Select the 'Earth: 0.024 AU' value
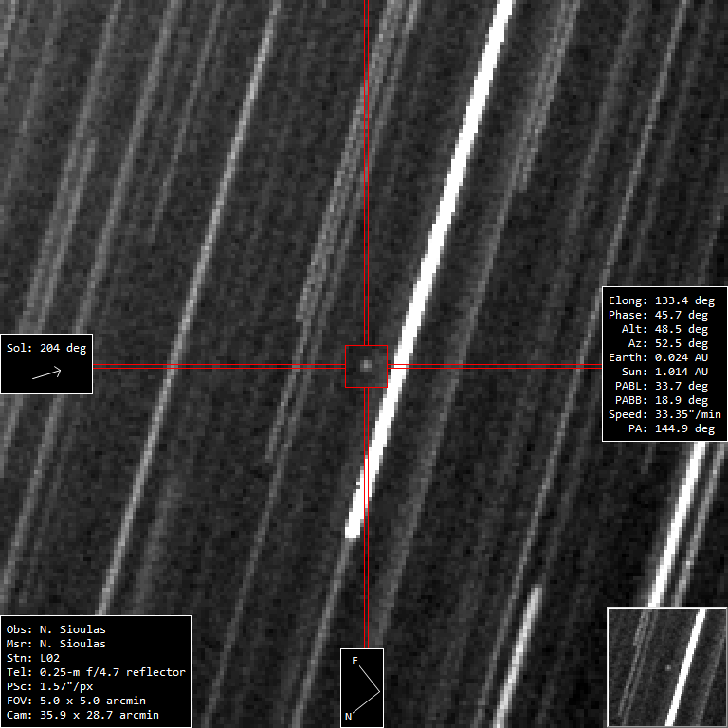Screen dimensions: 728x728 (x=659, y=357)
